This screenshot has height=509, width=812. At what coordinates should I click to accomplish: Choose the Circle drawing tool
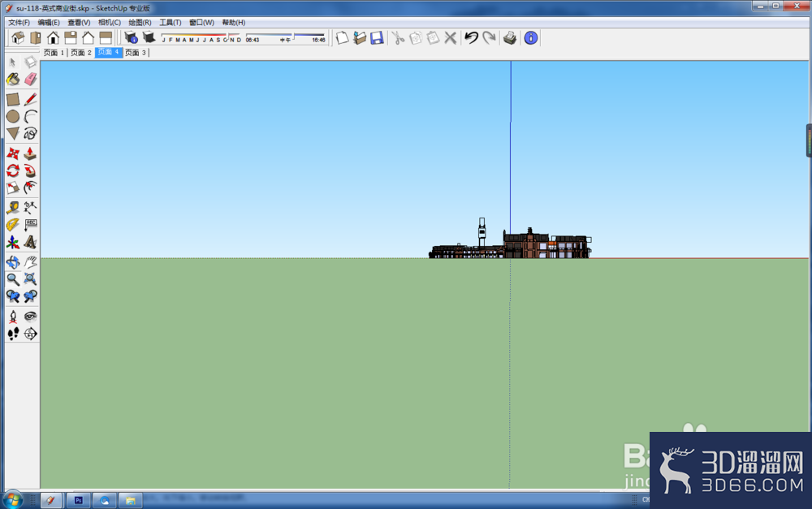tap(13, 117)
